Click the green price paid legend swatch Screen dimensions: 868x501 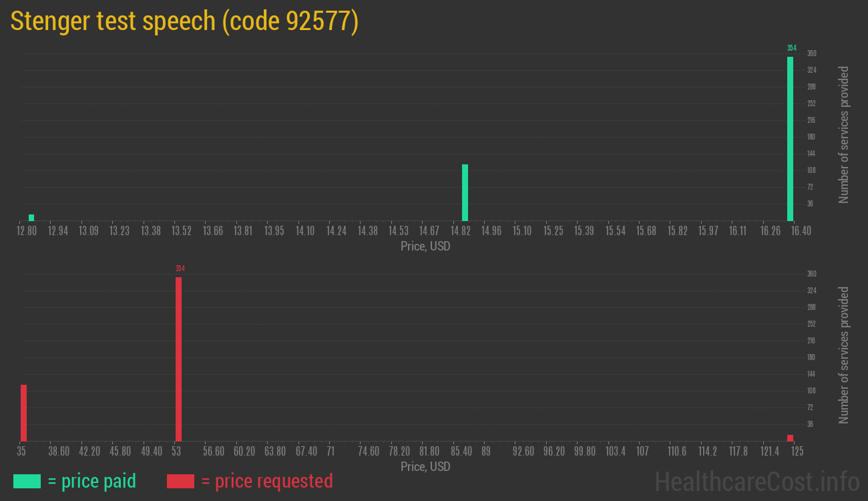coord(27,481)
